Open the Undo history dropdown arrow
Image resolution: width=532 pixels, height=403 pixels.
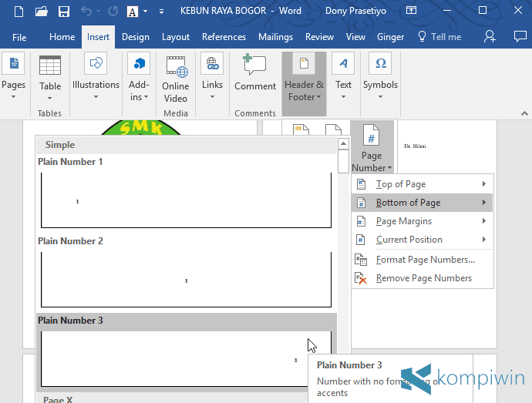click(99, 12)
